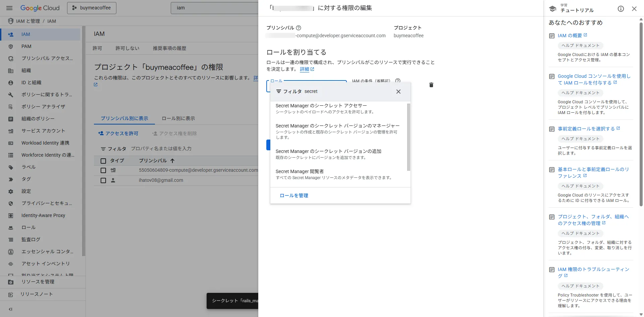
Task: Open Identity-Aware Proxy sidebar entry
Action: pyautogui.click(x=40, y=215)
